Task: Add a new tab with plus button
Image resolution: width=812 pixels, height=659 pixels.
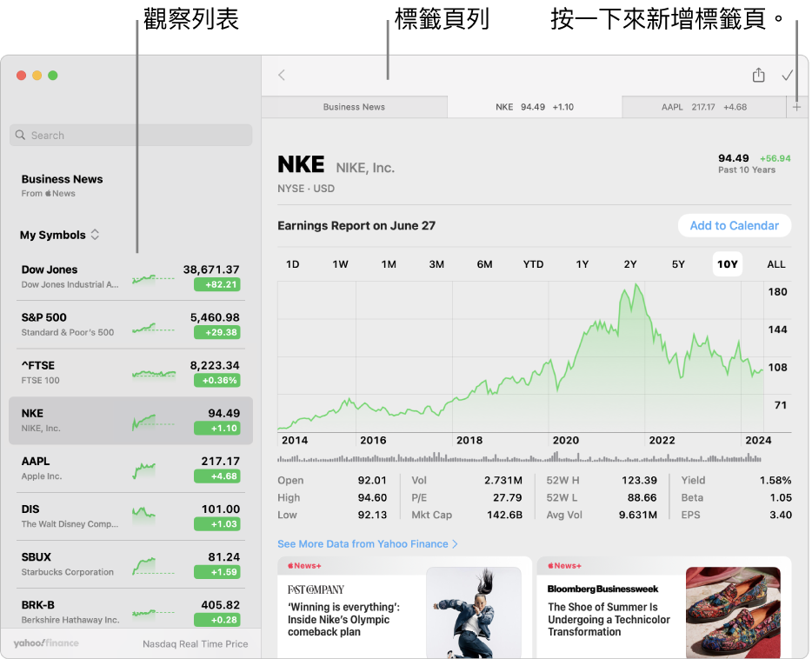Action: coord(796,107)
